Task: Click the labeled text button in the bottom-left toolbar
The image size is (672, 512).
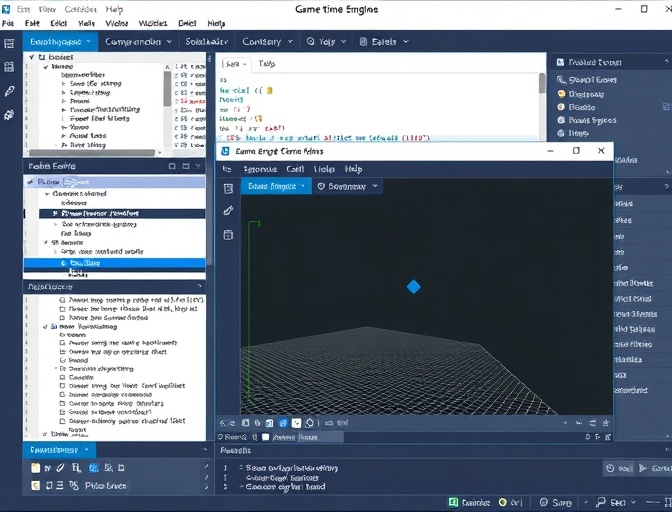Action: coord(105,485)
